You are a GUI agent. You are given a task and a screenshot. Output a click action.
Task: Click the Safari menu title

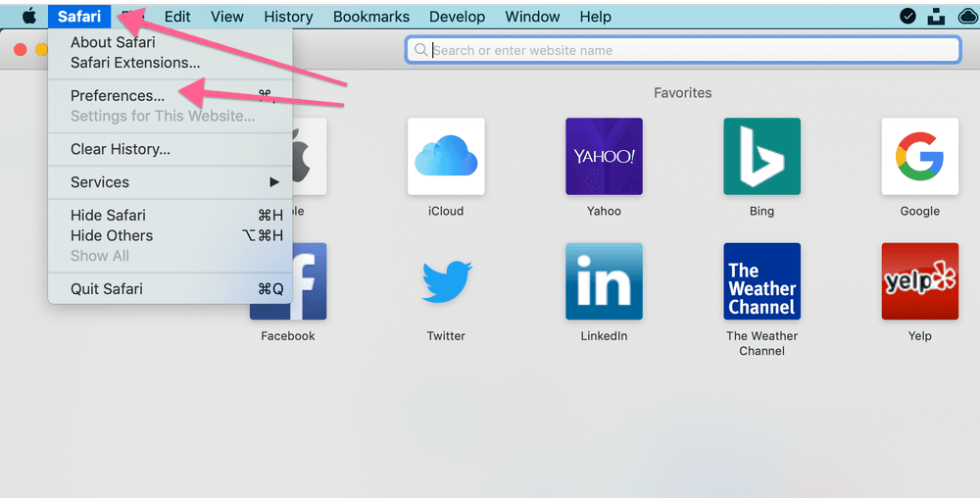pyautogui.click(x=79, y=17)
